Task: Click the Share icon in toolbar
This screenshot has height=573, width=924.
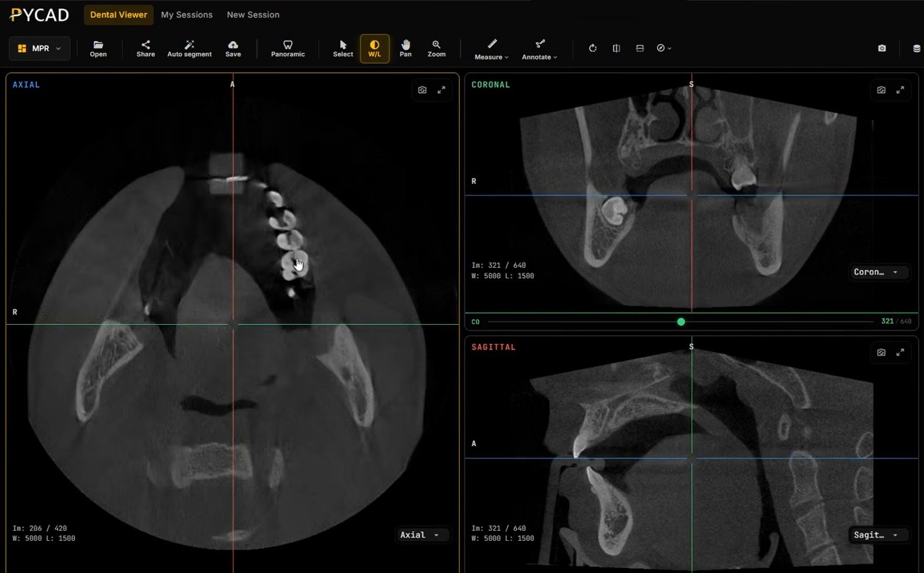Action: click(x=145, y=49)
